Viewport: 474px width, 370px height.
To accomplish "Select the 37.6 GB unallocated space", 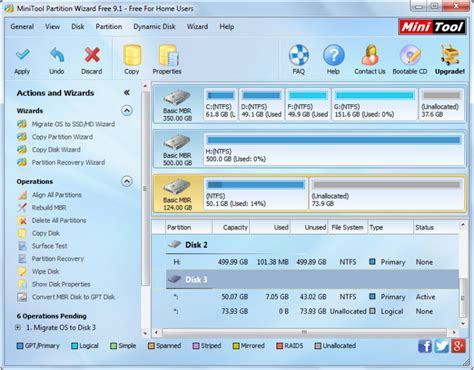I will point(441,104).
